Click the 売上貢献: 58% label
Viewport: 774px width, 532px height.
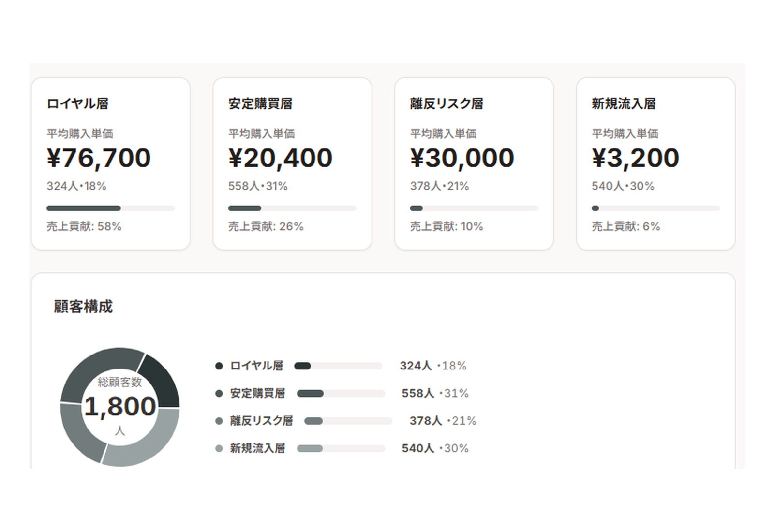pyautogui.click(x=84, y=226)
